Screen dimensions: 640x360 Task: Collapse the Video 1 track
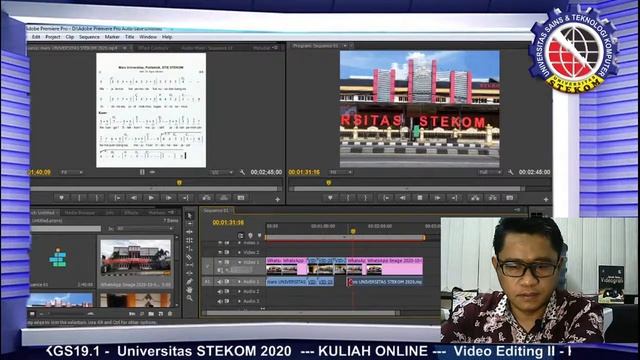240,262
